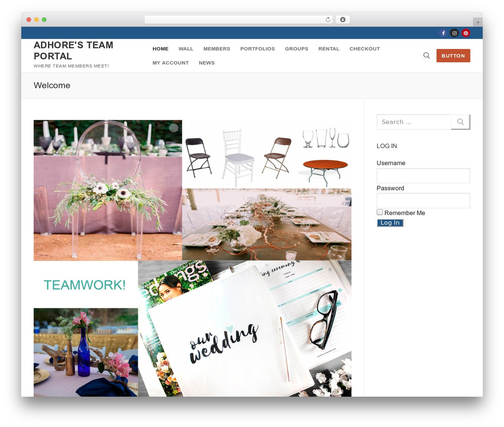The width and height of the screenshot is (504, 427).
Task: Select the folding chairs rental image
Action: [x=267, y=154]
